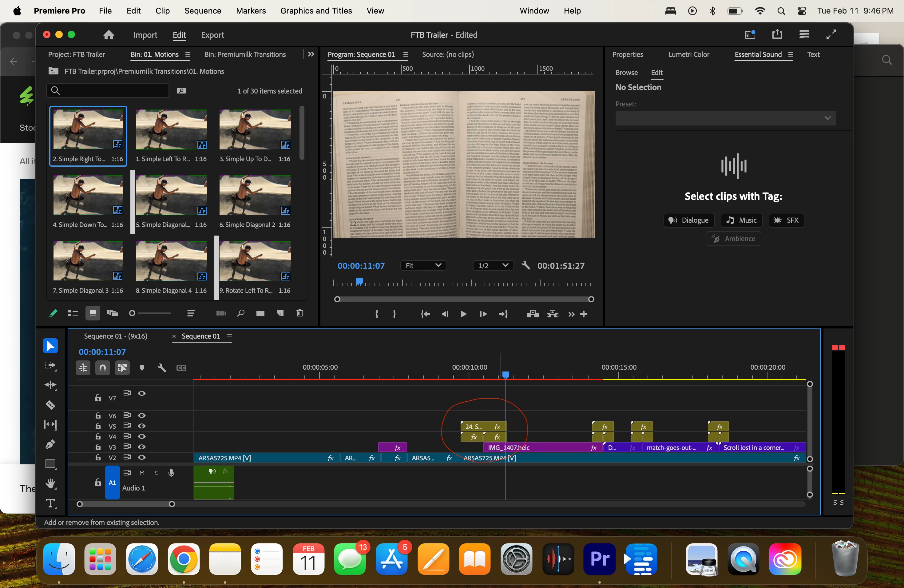Click the Program Monitor wrench settings icon
Screen dimensions: 904x588
[x=526, y=265]
